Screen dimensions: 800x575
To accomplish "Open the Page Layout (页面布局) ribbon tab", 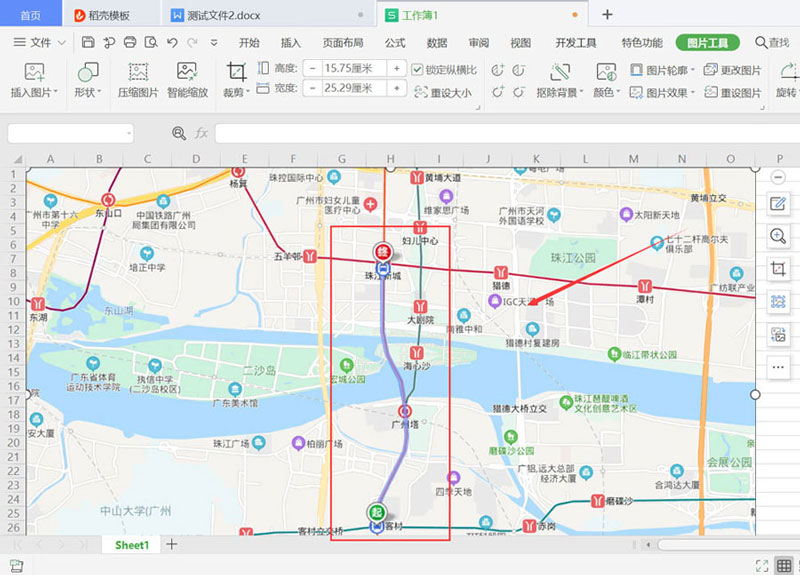I will click(x=343, y=43).
